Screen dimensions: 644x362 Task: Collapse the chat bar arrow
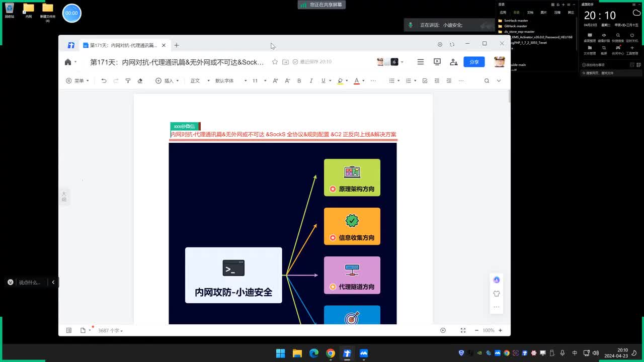pyautogui.click(x=53, y=283)
